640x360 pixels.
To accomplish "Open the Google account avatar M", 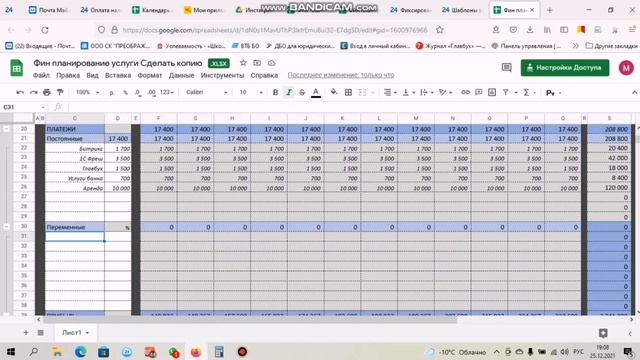I will pyautogui.click(x=626, y=68).
